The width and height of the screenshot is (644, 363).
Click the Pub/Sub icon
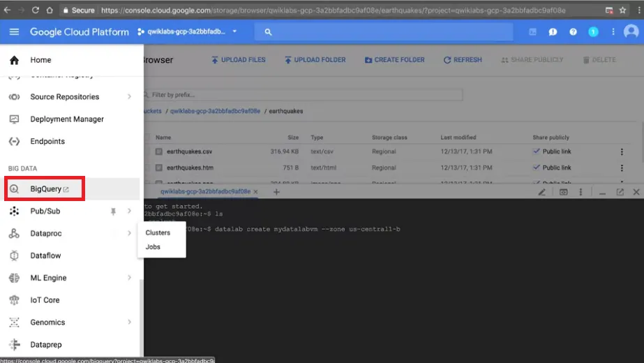[15, 212]
